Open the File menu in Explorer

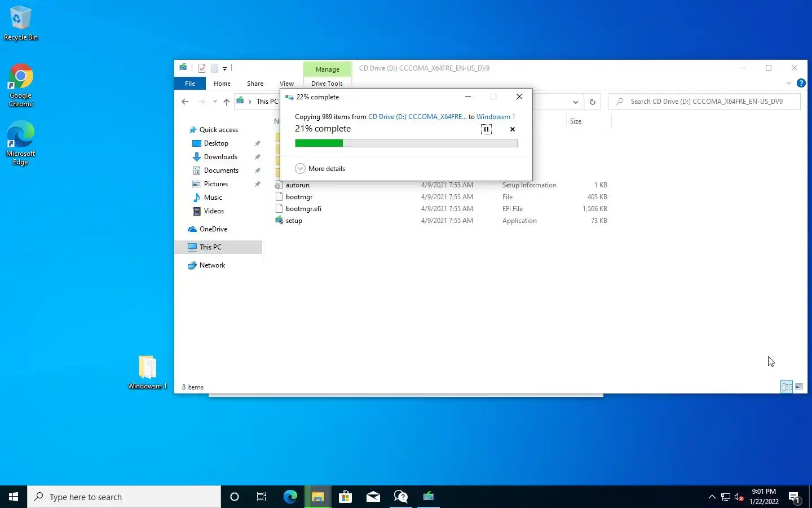click(x=190, y=84)
